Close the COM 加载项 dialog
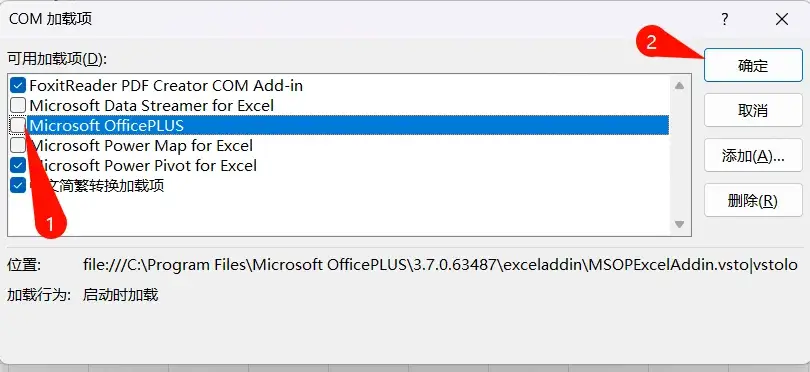 782,20
